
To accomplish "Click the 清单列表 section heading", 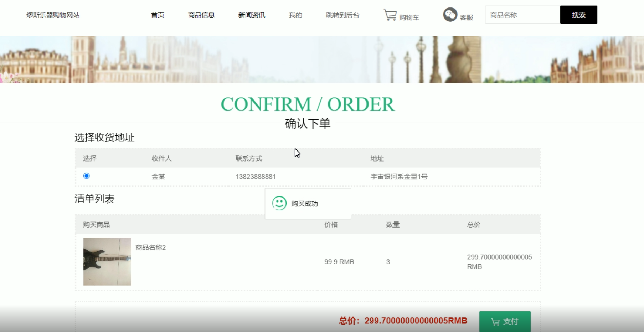I will pyautogui.click(x=94, y=199).
